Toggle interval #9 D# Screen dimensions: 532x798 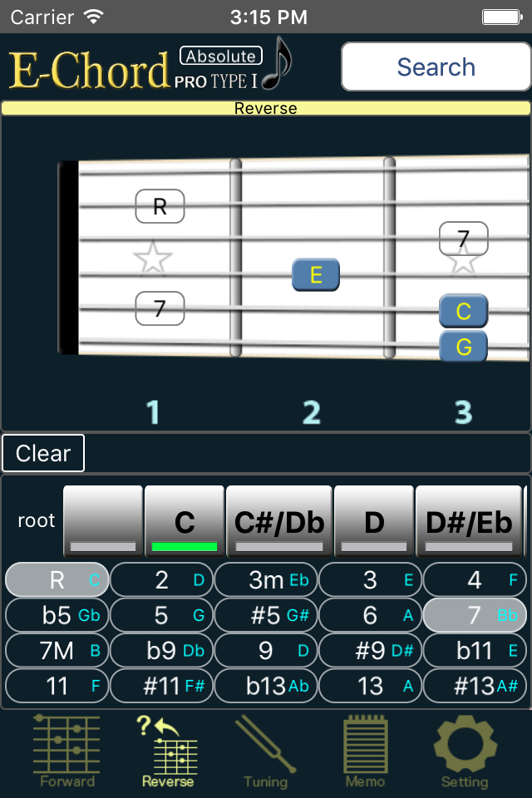click(x=370, y=650)
